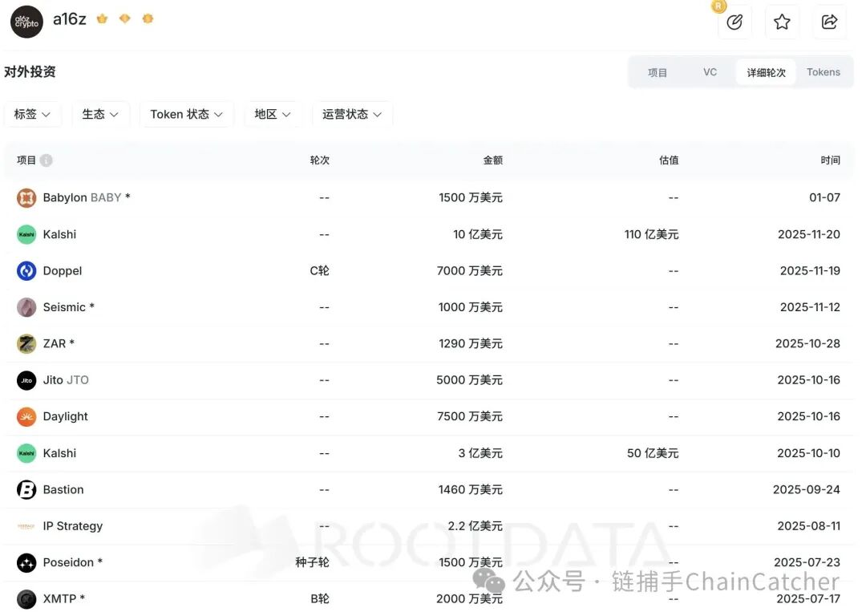Switch to the Tokens tab
Image resolution: width=866 pixels, height=616 pixels.
click(824, 71)
